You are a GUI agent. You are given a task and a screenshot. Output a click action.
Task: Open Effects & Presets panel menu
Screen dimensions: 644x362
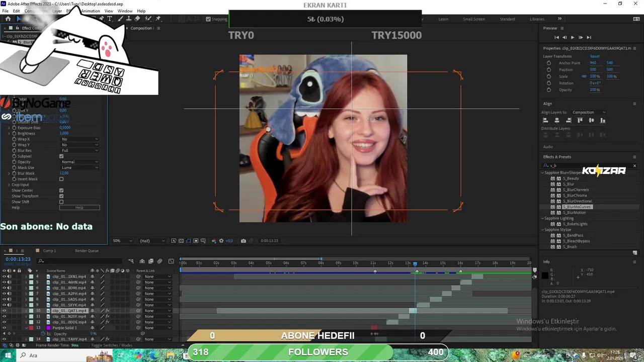[x=634, y=157]
